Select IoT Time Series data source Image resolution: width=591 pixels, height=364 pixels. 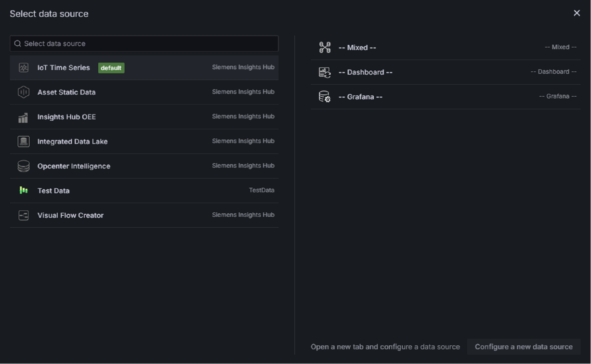144,68
